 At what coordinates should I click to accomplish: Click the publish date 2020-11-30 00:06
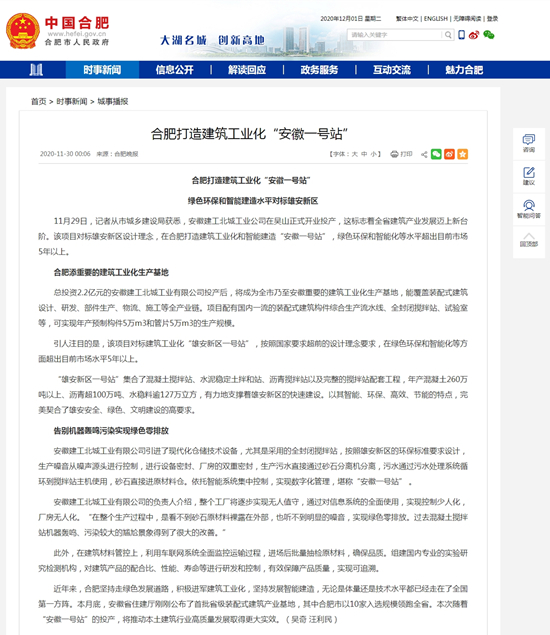click(x=65, y=154)
